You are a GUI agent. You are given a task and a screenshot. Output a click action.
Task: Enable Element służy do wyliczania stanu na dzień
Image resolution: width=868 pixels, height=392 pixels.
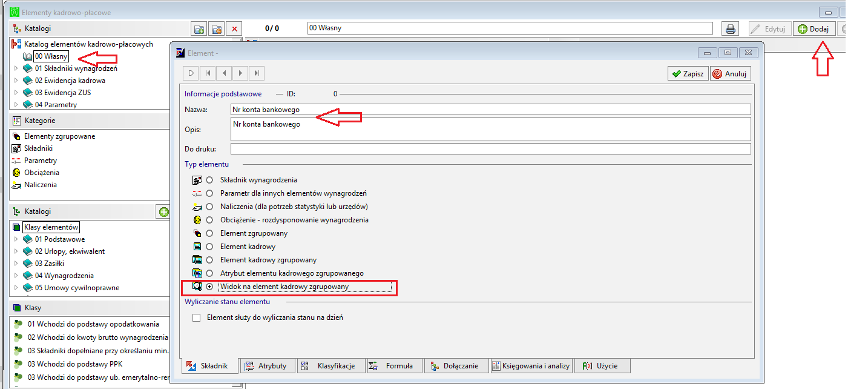(196, 317)
